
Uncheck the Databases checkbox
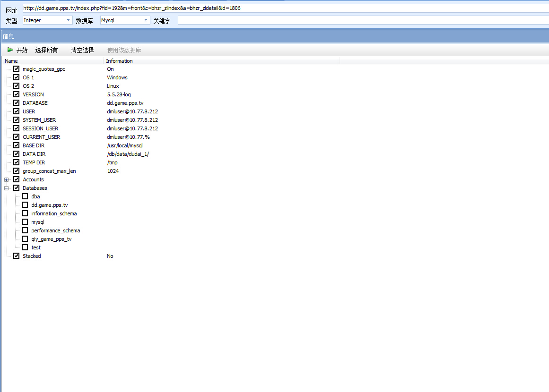[x=17, y=188]
